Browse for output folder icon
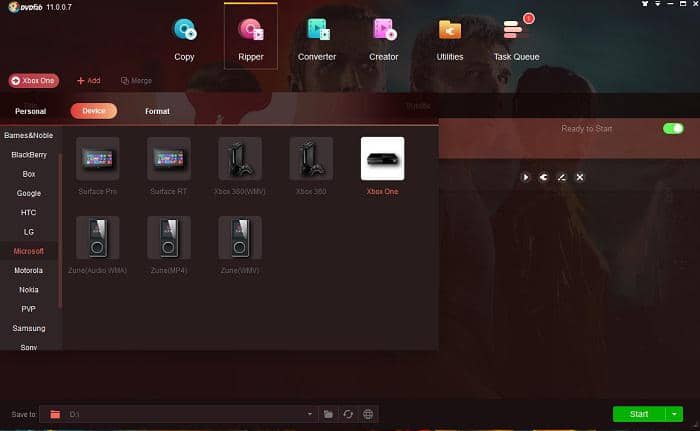700x431 pixels. click(328, 414)
